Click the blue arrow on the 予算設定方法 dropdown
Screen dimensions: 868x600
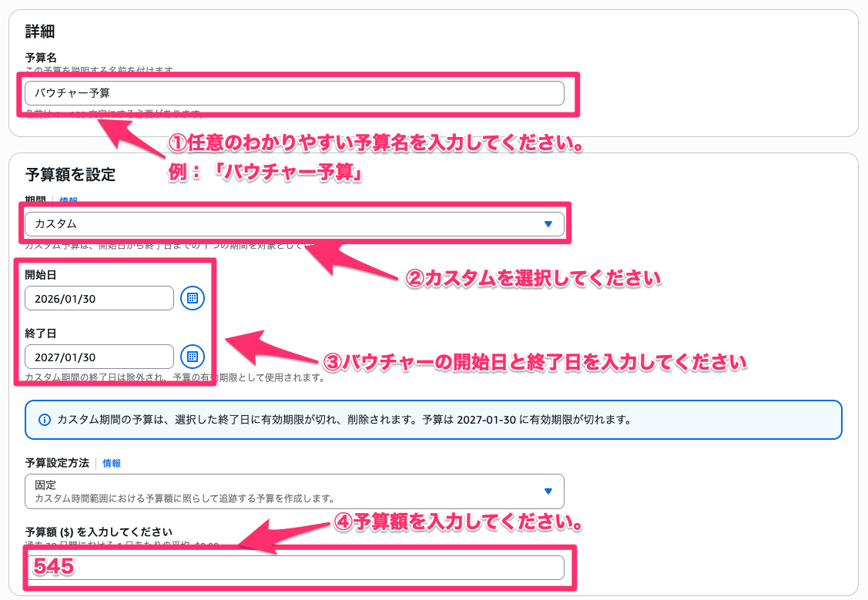point(548,491)
